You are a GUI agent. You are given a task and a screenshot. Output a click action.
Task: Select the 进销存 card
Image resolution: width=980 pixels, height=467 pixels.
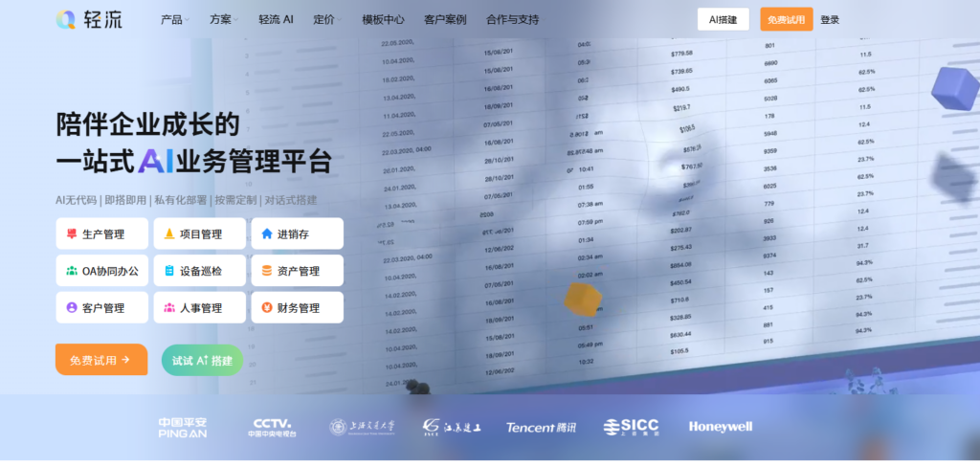pos(297,233)
